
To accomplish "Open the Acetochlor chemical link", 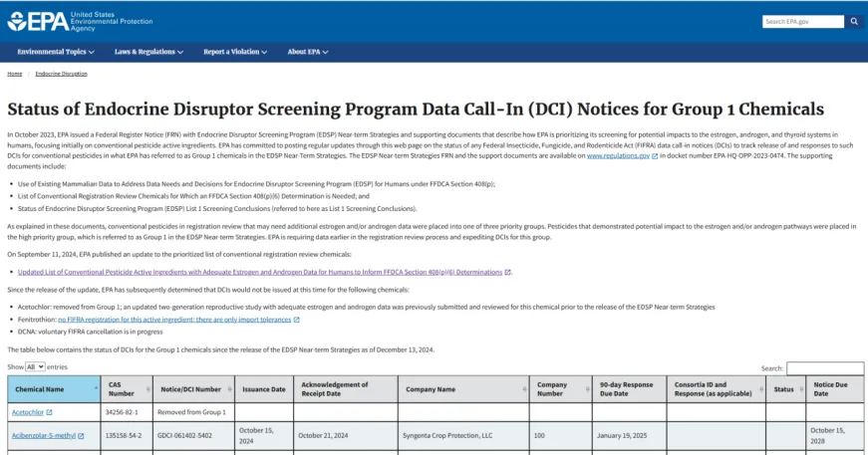I will click(28, 412).
